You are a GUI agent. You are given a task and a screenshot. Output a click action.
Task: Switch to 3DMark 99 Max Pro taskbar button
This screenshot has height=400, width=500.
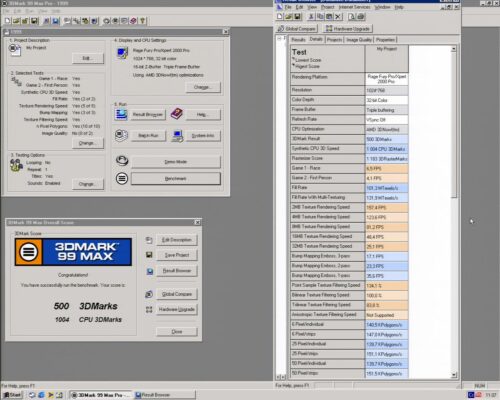[x=101, y=395]
